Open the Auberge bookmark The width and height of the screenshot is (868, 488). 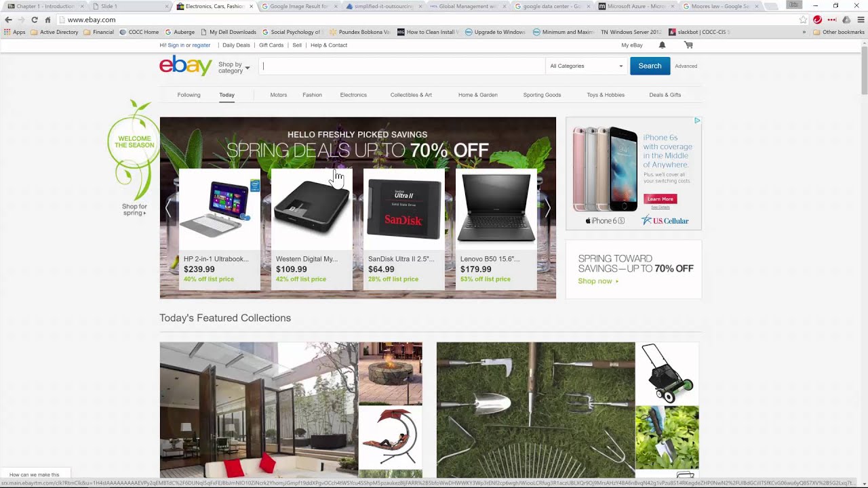pyautogui.click(x=179, y=32)
